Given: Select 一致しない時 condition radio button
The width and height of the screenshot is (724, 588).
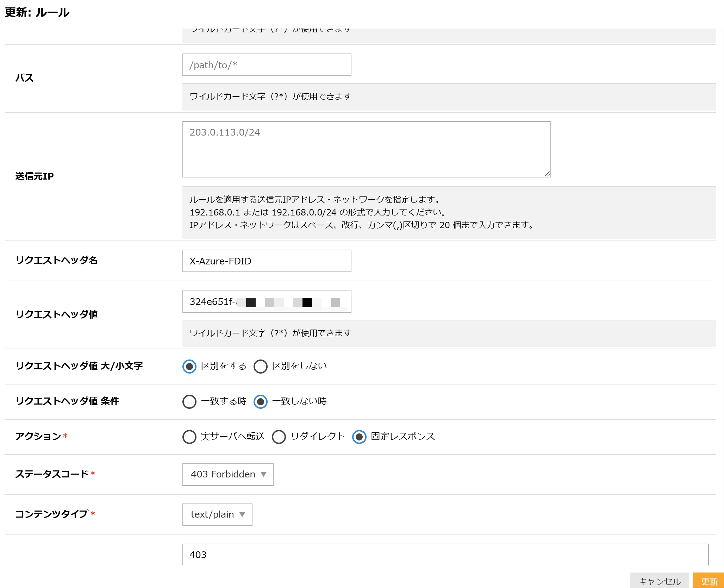Looking at the screenshot, I should [x=261, y=402].
